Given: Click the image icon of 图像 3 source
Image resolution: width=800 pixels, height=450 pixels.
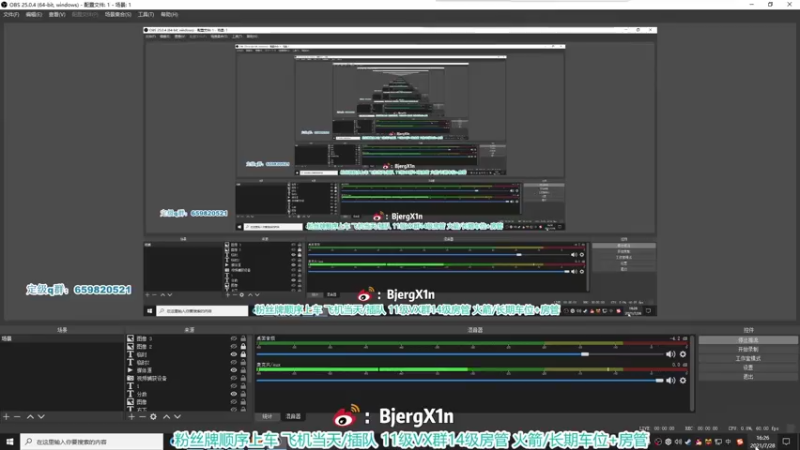Looking at the screenshot, I should (x=130, y=339).
